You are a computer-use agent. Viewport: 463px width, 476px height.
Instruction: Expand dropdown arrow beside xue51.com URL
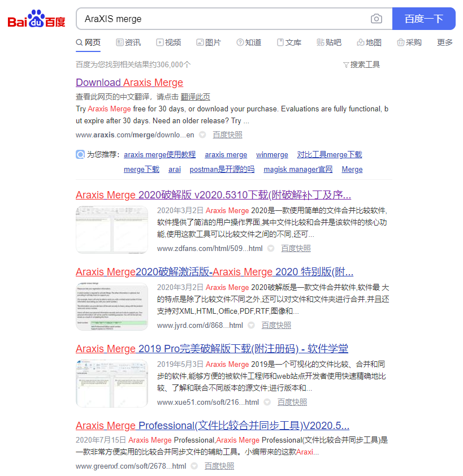point(267,403)
